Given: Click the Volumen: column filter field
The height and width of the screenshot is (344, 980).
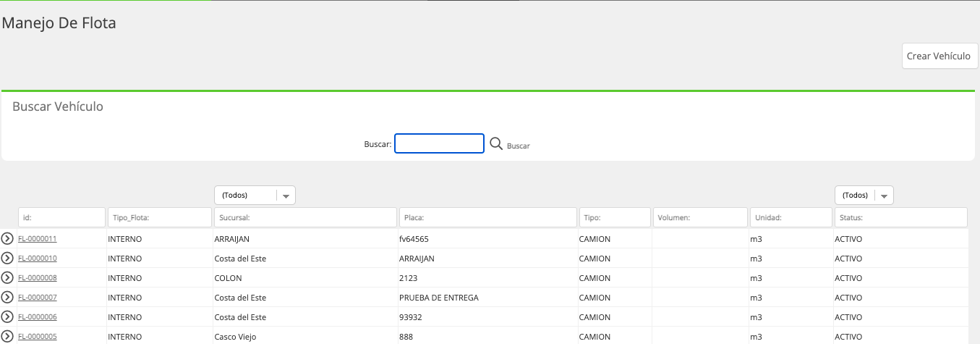Looking at the screenshot, I should pyautogui.click(x=700, y=217).
